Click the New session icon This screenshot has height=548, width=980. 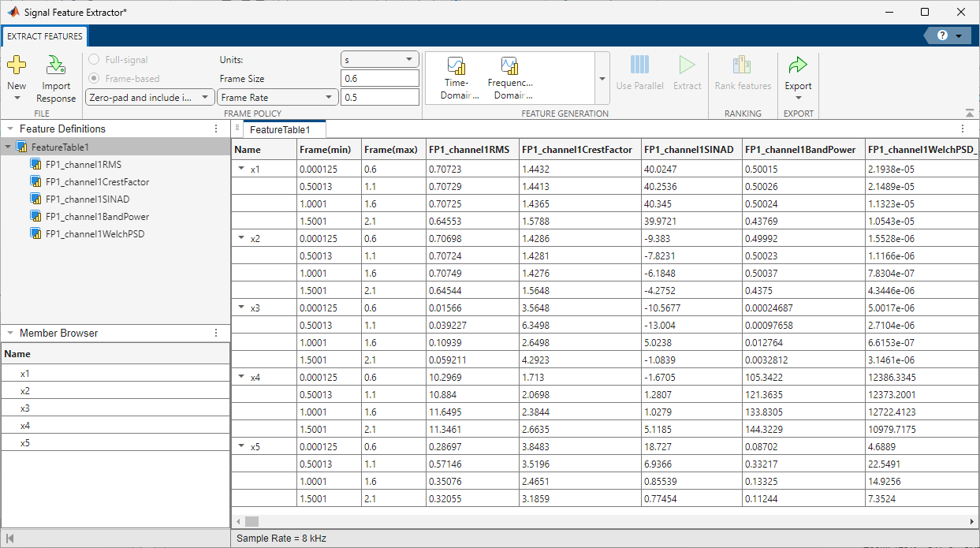(x=17, y=65)
